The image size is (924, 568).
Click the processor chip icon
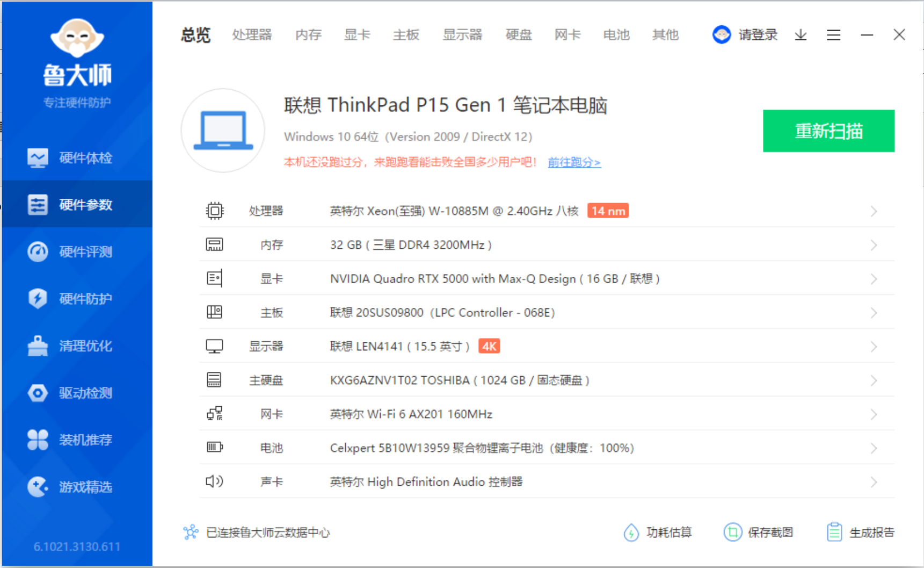(x=215, y=211)
